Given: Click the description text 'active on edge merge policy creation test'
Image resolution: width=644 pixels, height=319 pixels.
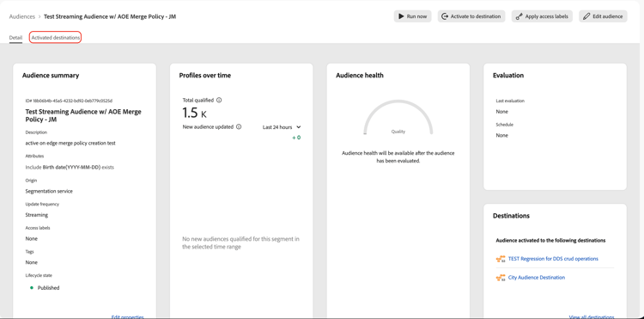Looking at the screenshot, I should coord(70,144).
